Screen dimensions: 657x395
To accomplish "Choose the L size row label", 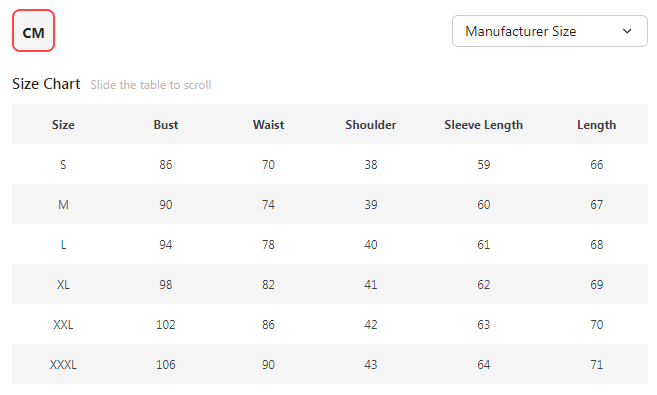I will (x=63, y=245).
